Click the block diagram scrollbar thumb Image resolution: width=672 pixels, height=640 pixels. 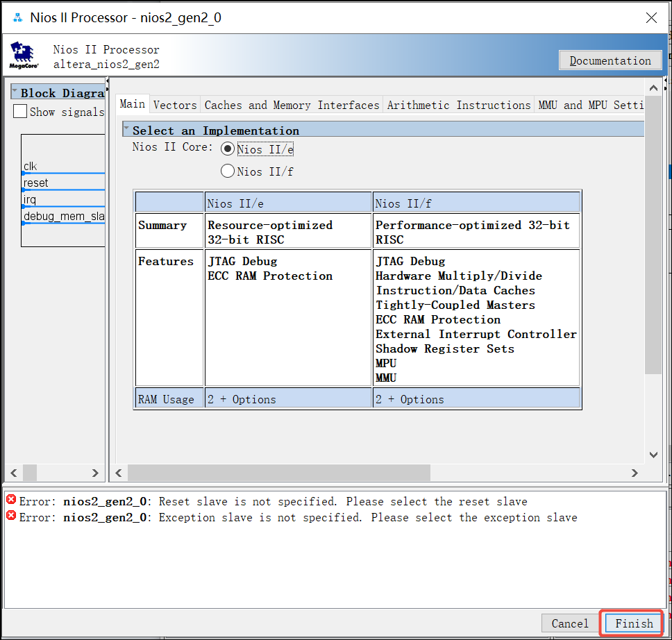30,473
